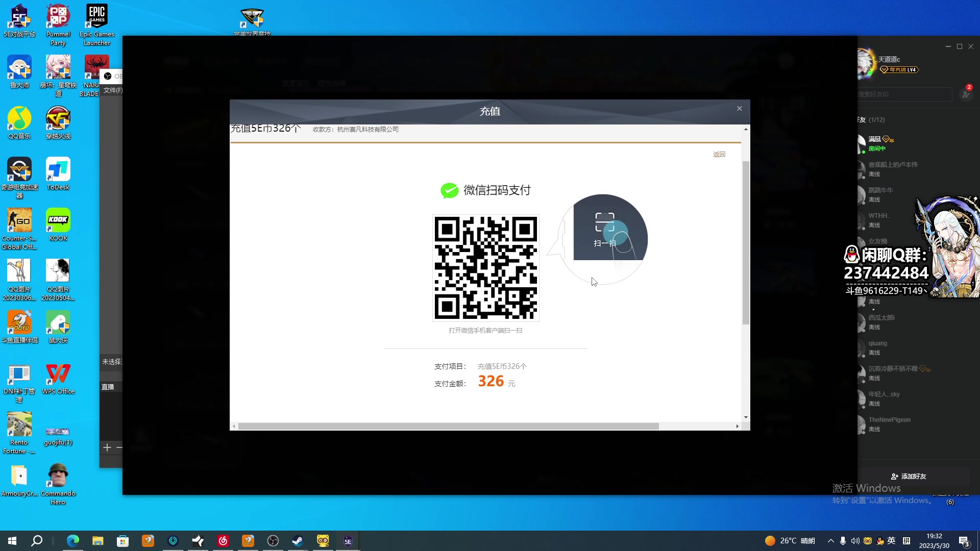Open OBS Studio from taskbar
The image size is (980, 551).
click(x=273, y=541)
